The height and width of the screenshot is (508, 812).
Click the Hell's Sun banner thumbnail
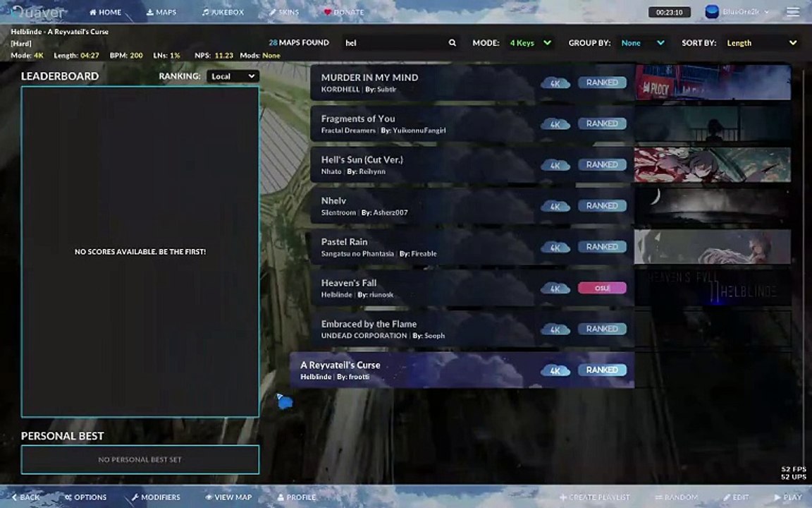[713, 164]
